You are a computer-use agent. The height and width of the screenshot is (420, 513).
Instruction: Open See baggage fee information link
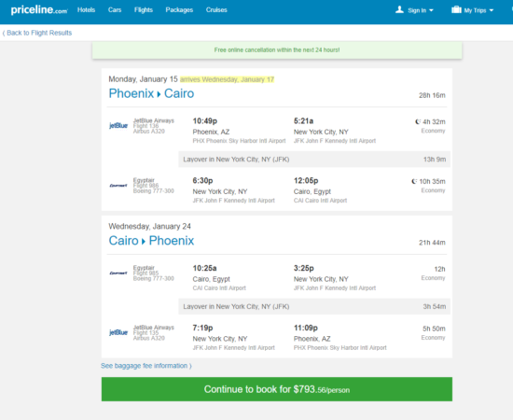coord(146,366)
